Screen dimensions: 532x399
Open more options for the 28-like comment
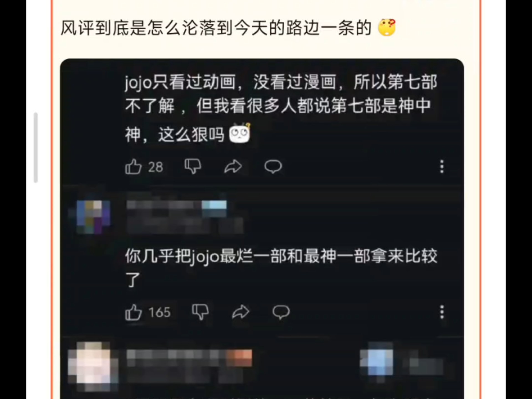pyautogui.click(x=442, y=167)
